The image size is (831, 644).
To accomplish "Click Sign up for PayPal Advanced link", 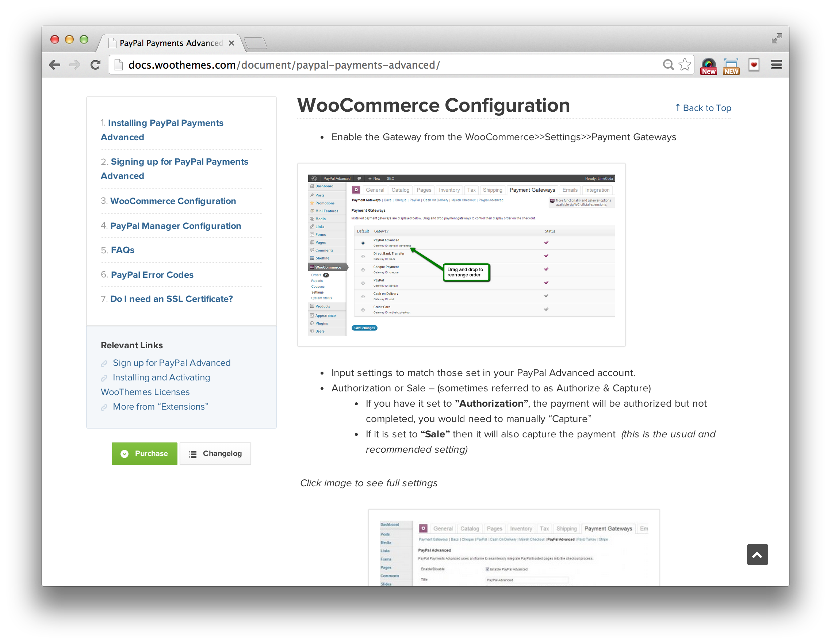I will [172, 363].
